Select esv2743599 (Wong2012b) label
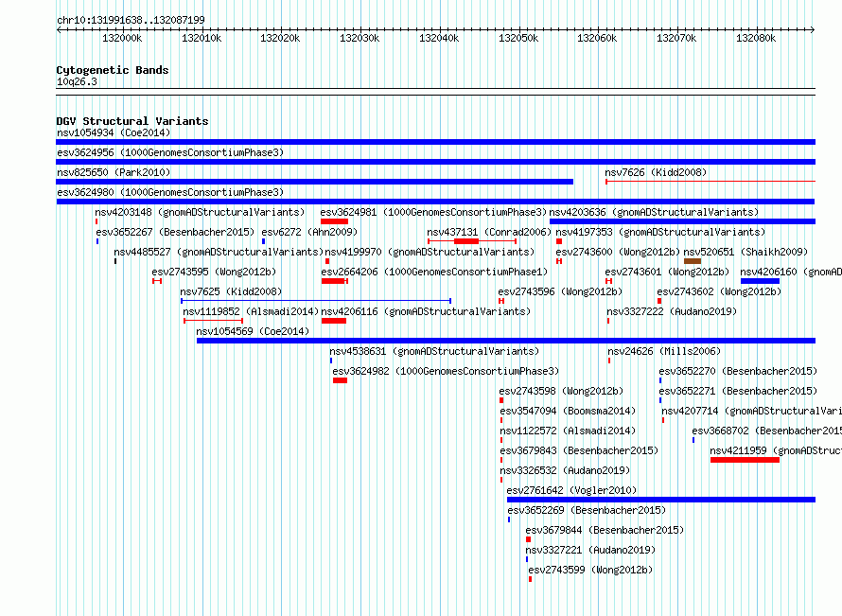The image size is (842, 616). point(590,570)
